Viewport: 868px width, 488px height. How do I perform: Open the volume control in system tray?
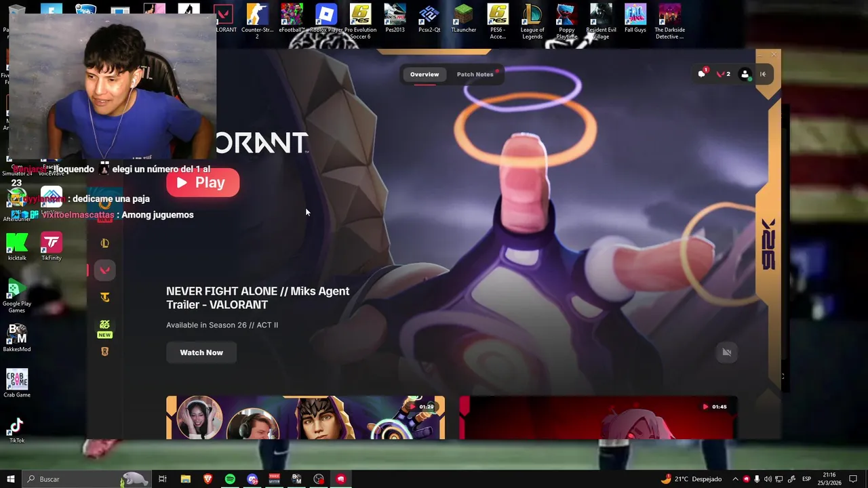click(x=768, y=479)
